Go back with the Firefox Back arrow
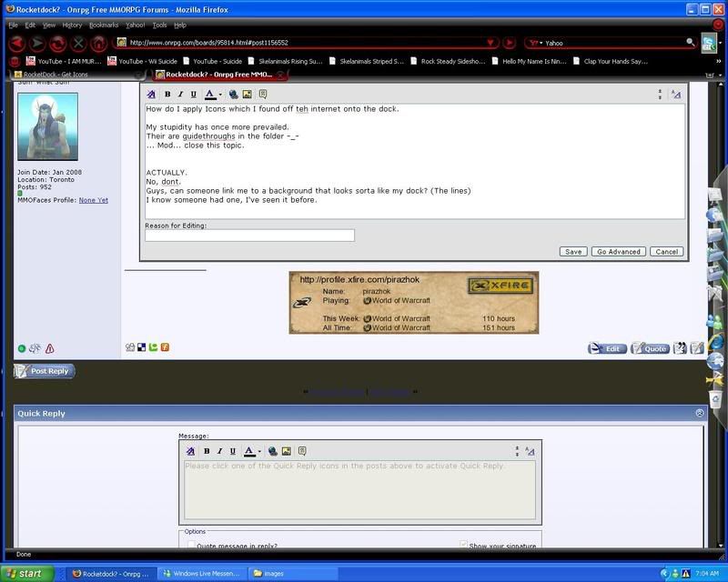The width and height of the screenshot is (728, 582). coord(17,43)
